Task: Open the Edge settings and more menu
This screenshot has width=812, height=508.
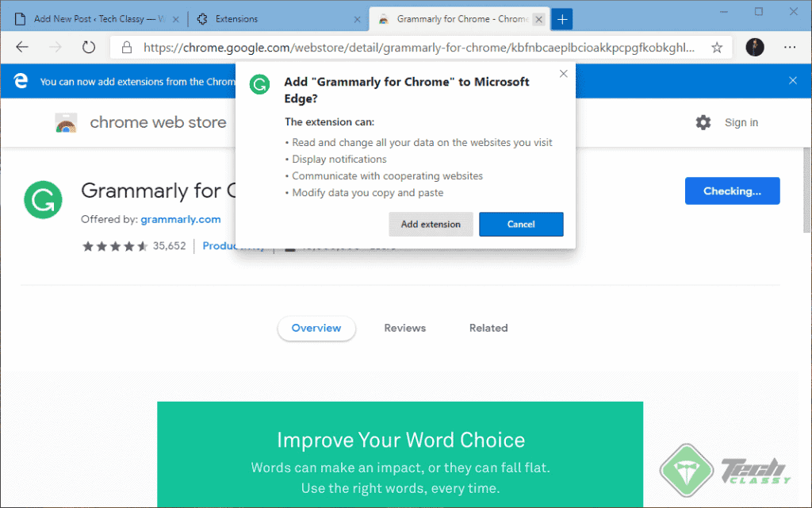Action: coord(790,47)
